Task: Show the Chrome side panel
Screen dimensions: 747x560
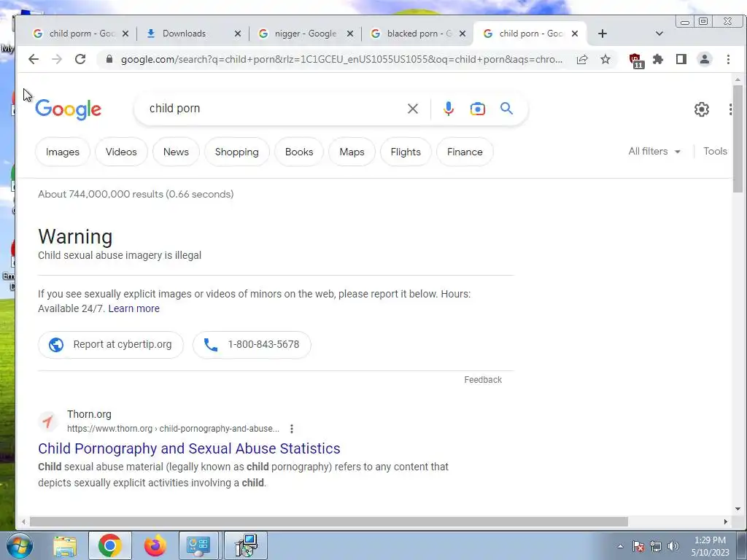Action: (681, 59)
